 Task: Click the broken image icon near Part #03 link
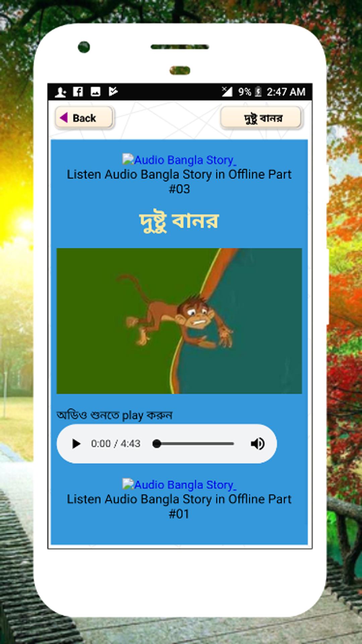(x=128, y=159)
